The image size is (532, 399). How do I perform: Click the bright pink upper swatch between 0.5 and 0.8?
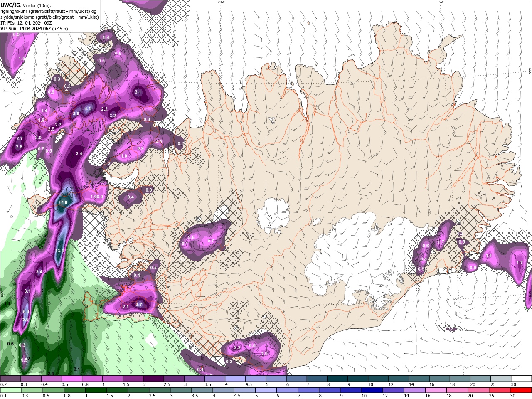71,379
